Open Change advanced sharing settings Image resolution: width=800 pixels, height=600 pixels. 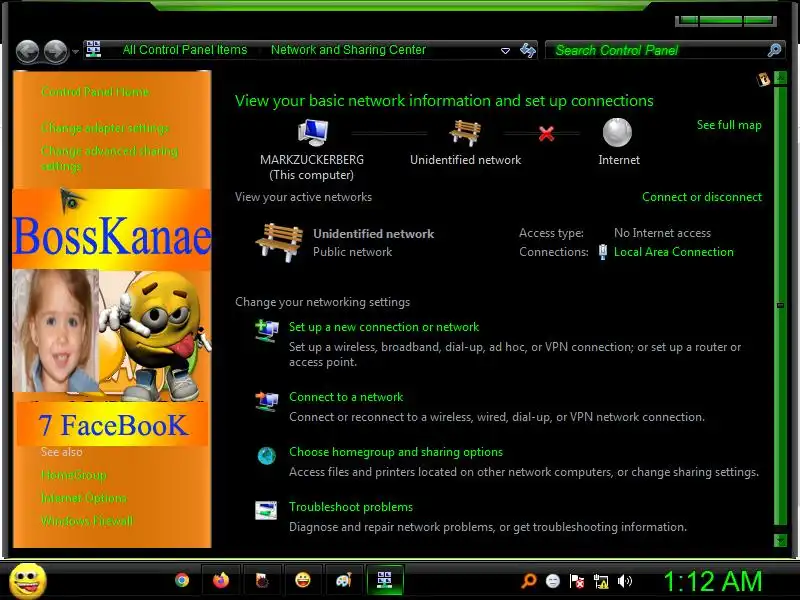click(109, 158)
